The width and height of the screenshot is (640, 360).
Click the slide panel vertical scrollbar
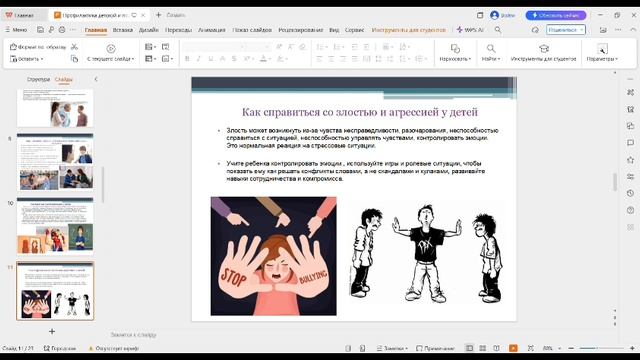[103, 185]
